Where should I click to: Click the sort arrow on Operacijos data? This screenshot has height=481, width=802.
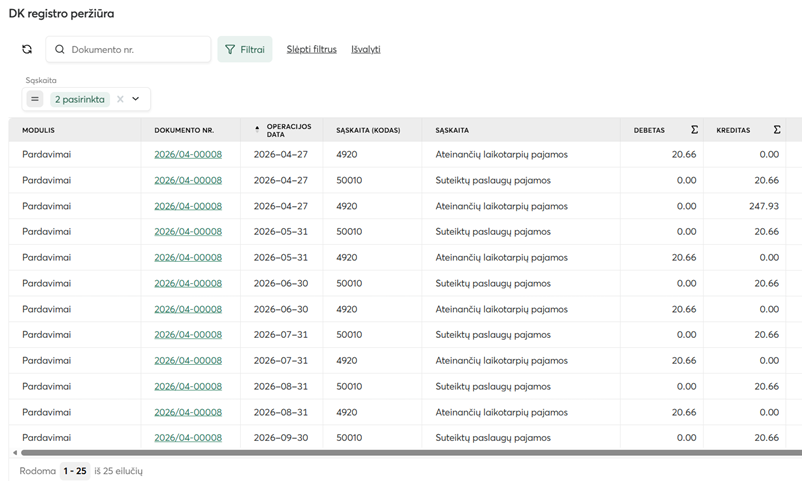click(x=257, y=128)
